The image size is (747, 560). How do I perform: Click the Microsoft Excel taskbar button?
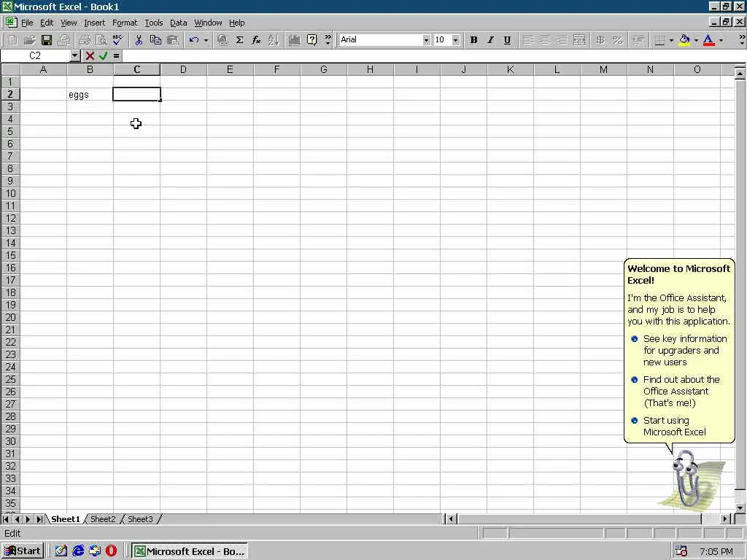pos(190,551)
